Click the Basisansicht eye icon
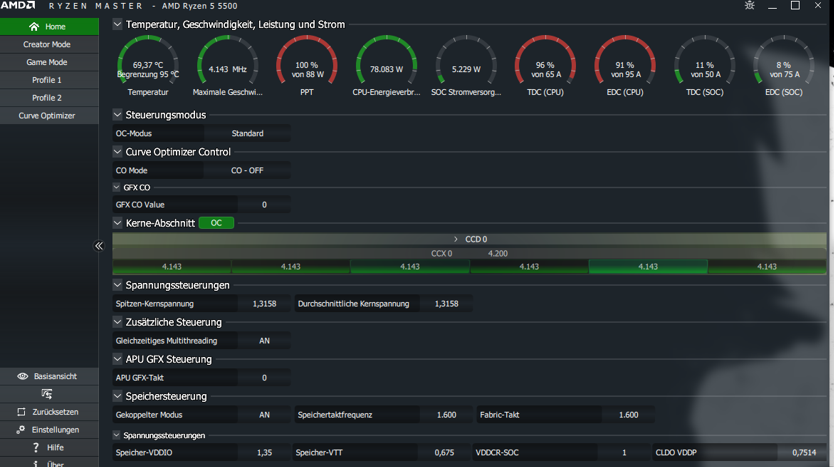This screenshot has width=834, height=467. coord(22,376)
